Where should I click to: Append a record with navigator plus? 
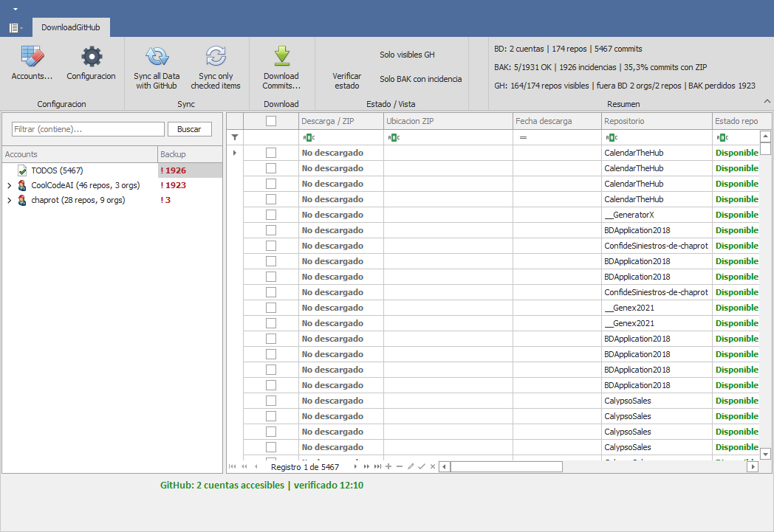tap(388, 466)
